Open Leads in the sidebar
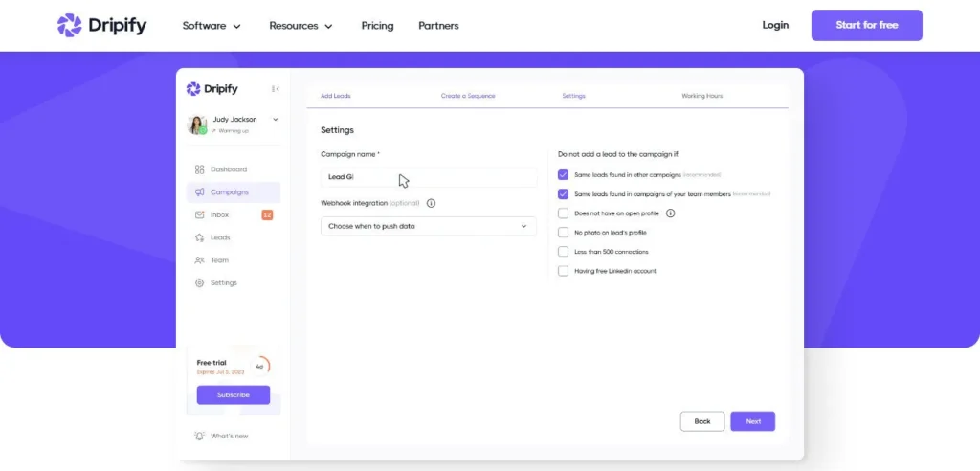980x471 pixels. [x=234, y=237]
